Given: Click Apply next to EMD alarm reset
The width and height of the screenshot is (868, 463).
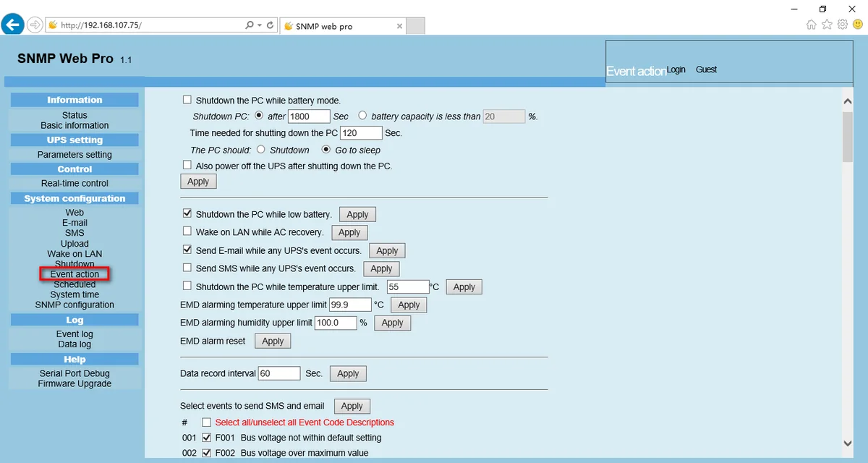Looking at the screenshot, I should click(x=273, y=341).
